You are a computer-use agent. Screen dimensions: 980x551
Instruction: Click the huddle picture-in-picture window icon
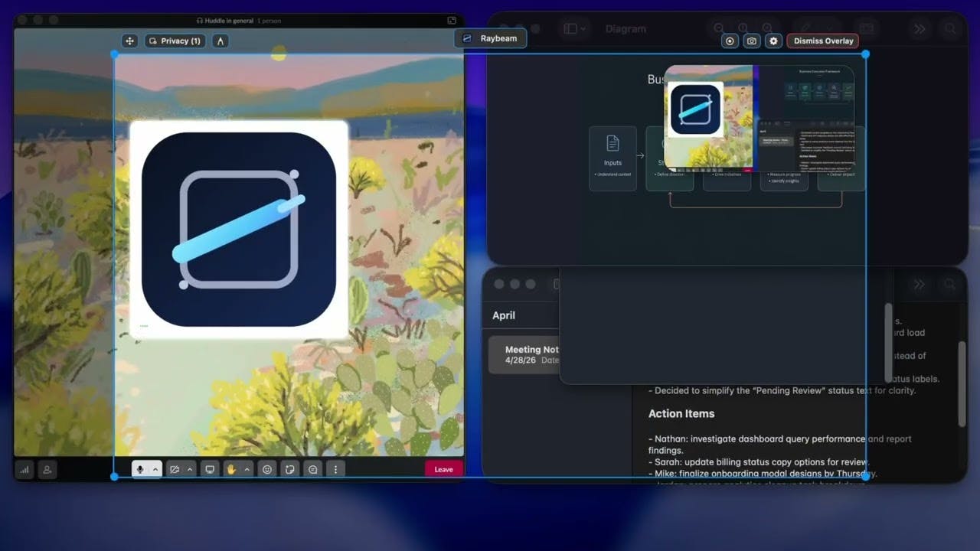[x=452, y=21]
